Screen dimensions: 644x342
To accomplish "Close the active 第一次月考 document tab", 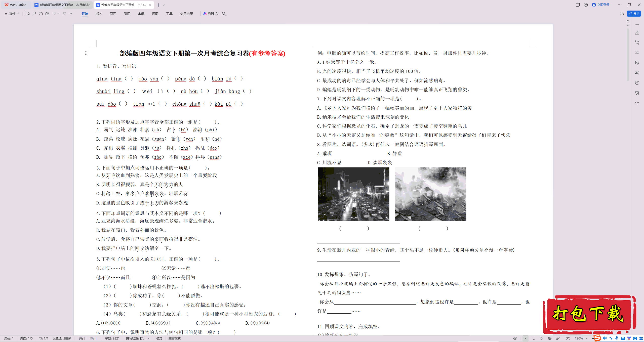I will point(150,5).
